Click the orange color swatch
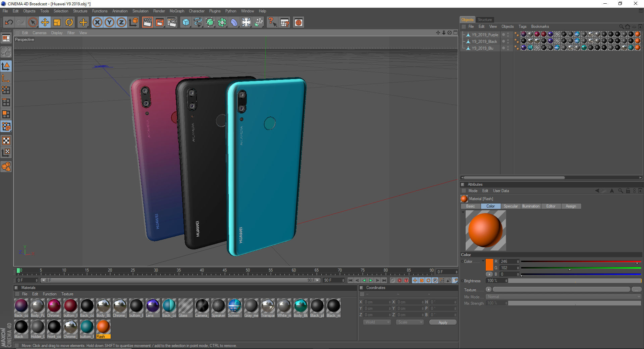Viewport: 644px width, 349px height. pos(489,265)
